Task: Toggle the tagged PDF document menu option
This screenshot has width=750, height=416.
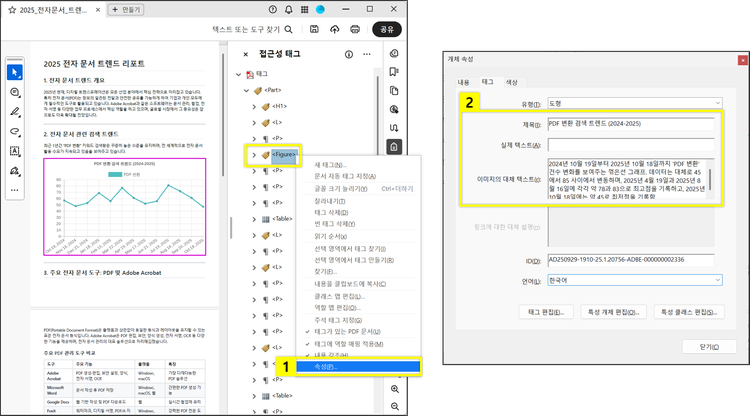Action: [x=347, y=331]
